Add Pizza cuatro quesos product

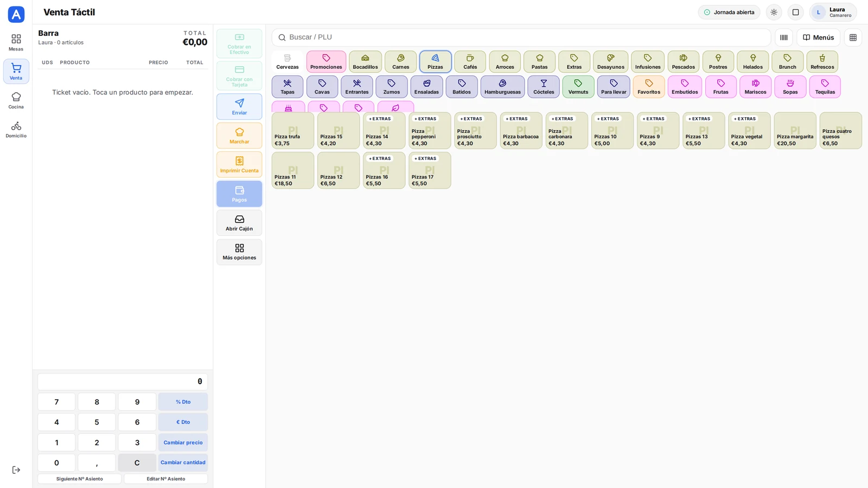(x=840, y=131)
